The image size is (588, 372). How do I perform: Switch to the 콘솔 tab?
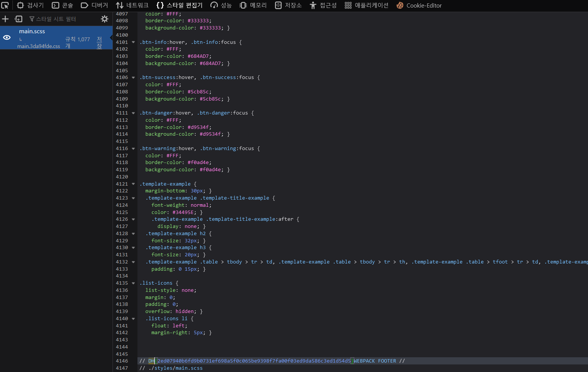point(62,5)
